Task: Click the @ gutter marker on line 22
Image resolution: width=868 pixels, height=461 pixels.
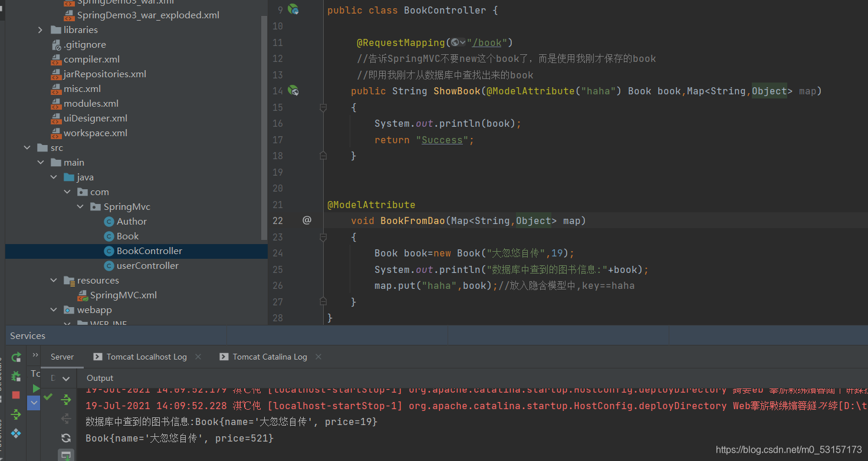Action: [x=307, y=220]
